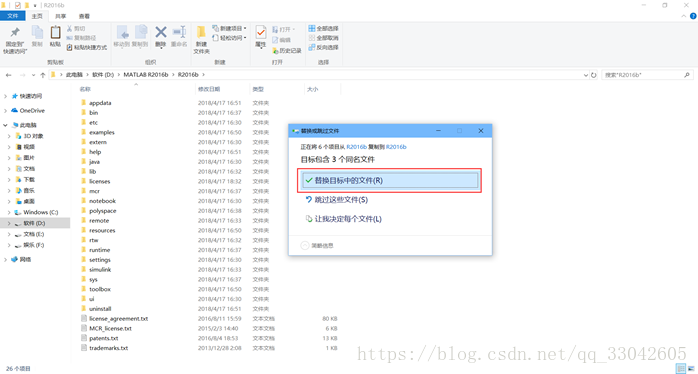Screen dimensions: 698x374
Task: Click MATLAB R2016b in the address path
Action: pos(146,75)
